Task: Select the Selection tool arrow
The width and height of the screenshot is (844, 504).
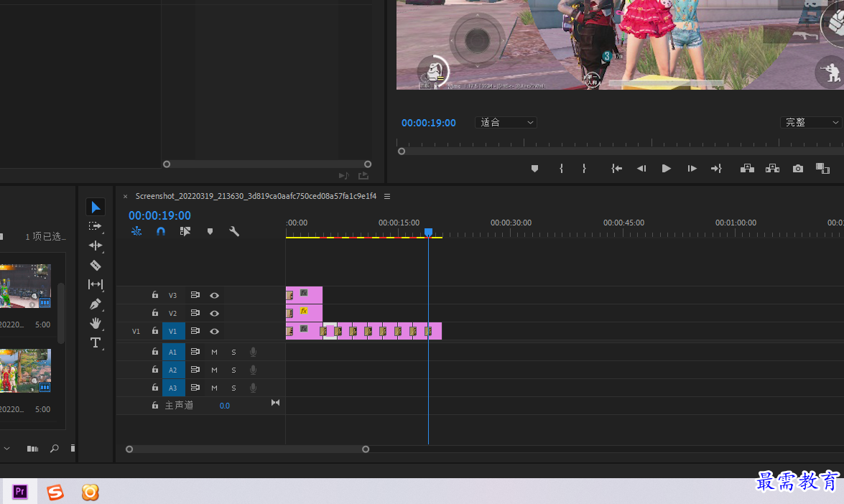Action: pyautogui.click(x=96, y=207)
